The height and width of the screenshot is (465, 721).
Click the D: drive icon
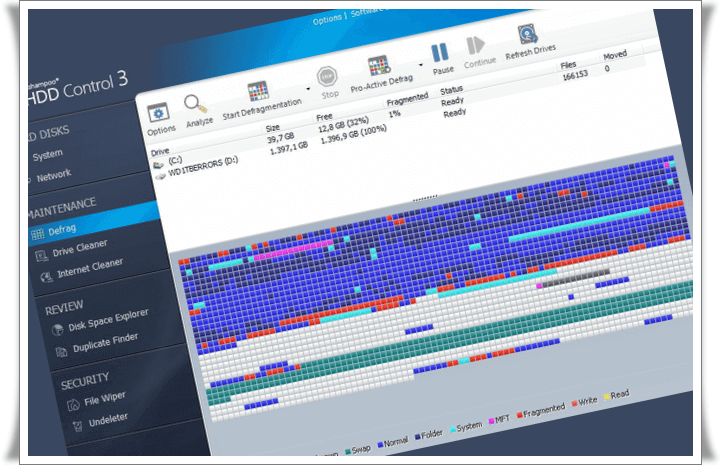pyautogui.click(x=160, y=176)
